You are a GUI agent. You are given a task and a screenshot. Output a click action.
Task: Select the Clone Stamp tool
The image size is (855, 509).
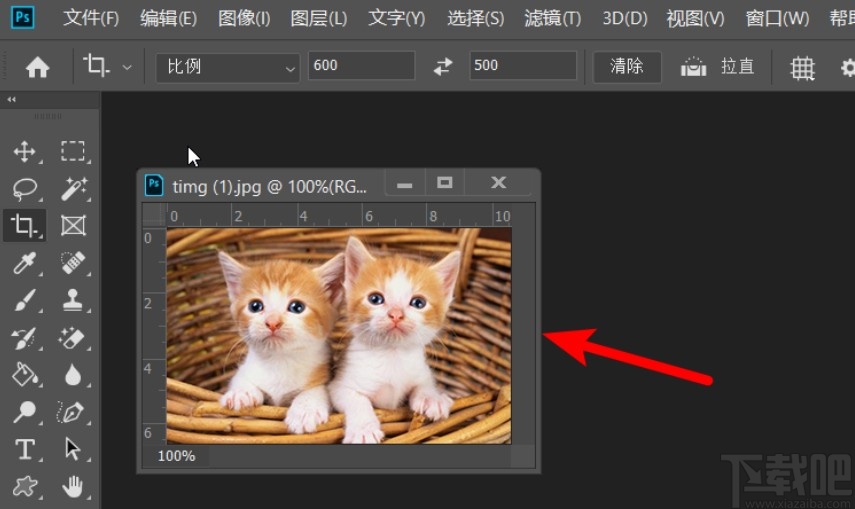[x=73, y=300]
